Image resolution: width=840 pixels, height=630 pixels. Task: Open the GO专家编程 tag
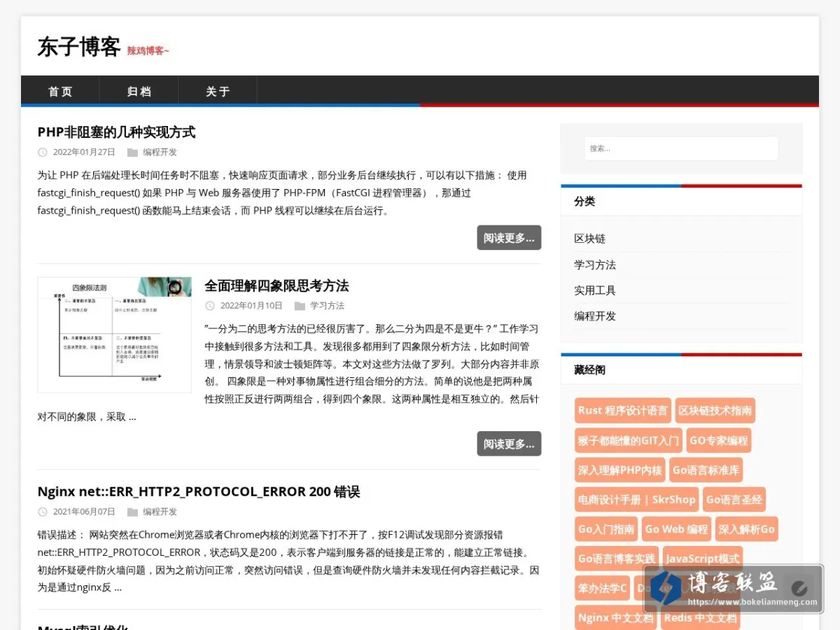(x=718, y=441)
